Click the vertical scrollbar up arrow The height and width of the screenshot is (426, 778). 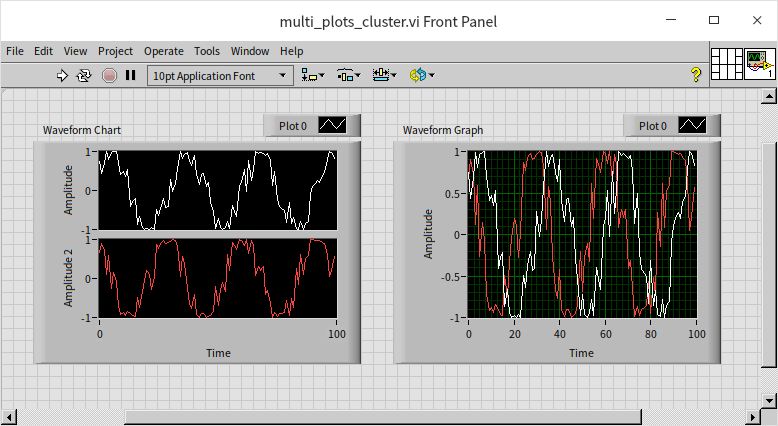tap(769, 97)
